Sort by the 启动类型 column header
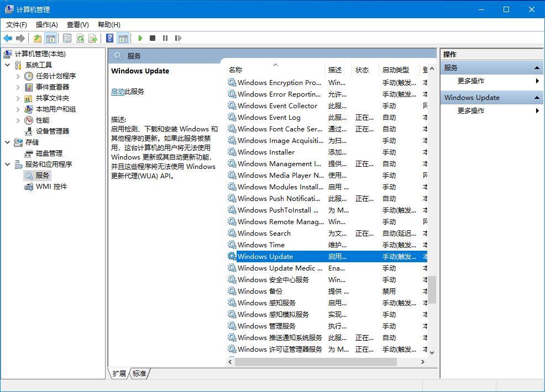The width and height of the screenshot is (545, 392). tap(400, 70)
